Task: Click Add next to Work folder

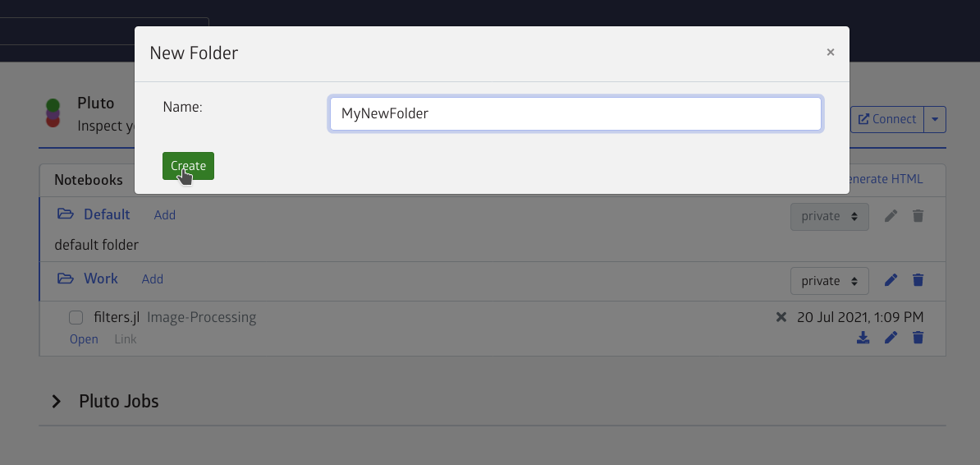Action: pyautogui.click(x=153, y=279)
